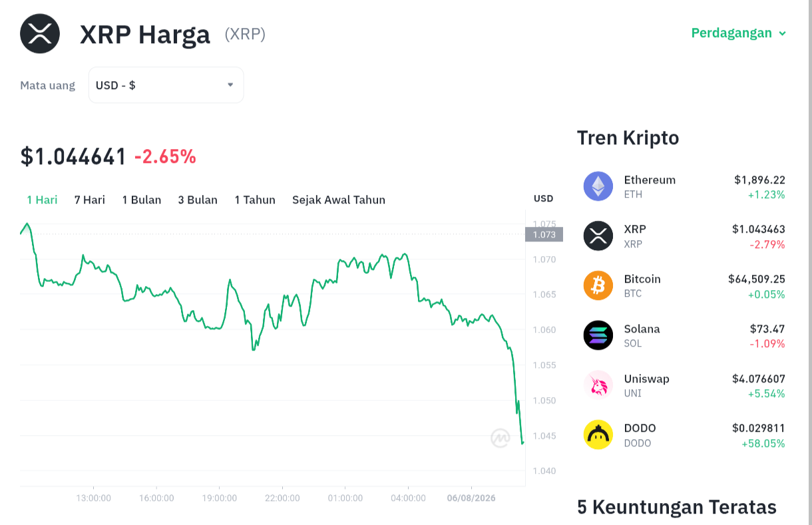Click the Solana logo icon
Screen dimensions: 812x525
[x=598, y=335]
